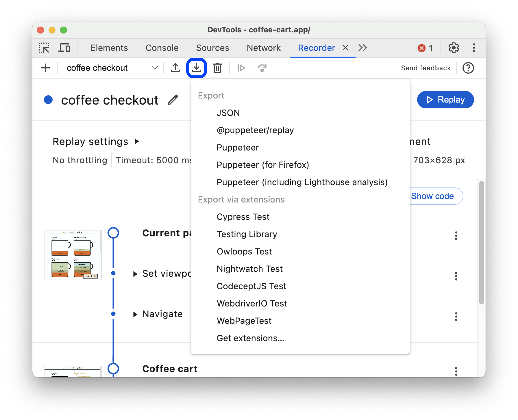
Task: Start step-by-step replay
Action: click(241, 68)
